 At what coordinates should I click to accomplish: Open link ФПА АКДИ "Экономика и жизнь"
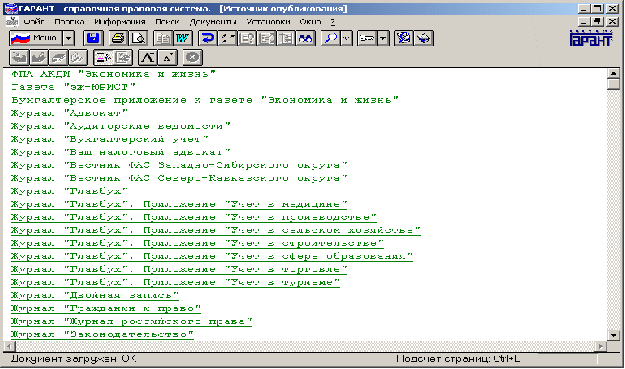pos(113,74)
